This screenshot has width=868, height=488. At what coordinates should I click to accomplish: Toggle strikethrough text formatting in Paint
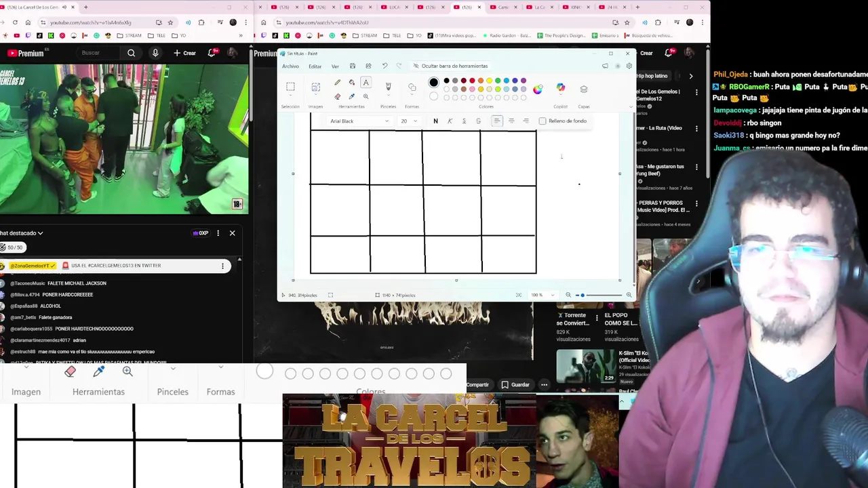[x=478, y=121]
